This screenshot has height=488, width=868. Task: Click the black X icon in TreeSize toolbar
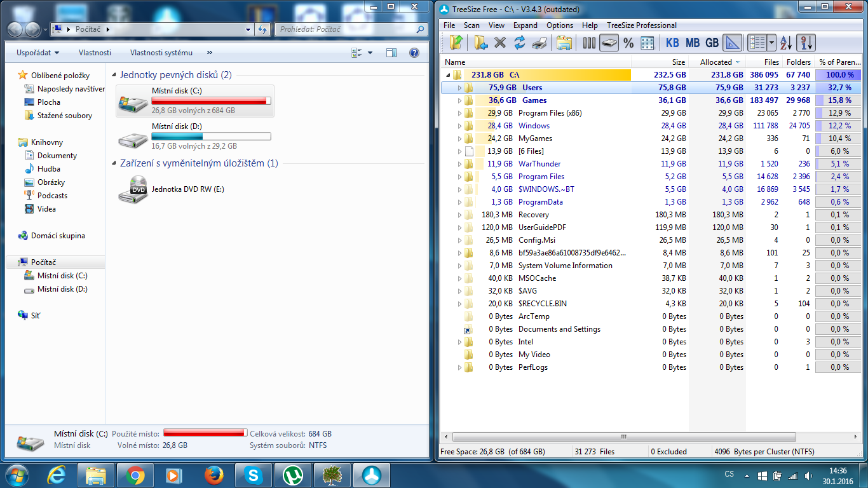click(500, 43)
